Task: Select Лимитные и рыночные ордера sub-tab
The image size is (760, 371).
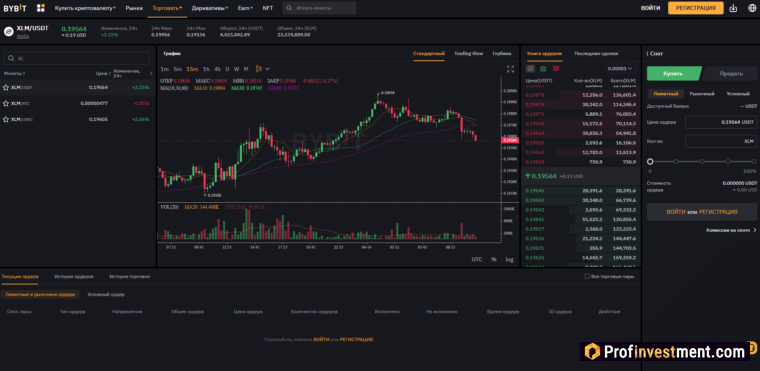Action: point(40,294)
